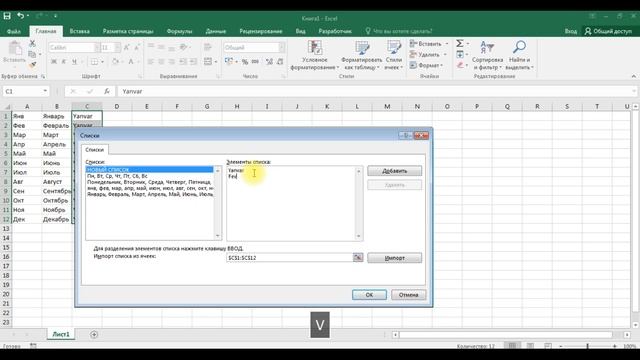The image size is (640, 360).
Task: Toggle Underline (Ч) formatting
Action: tap(74, 62)
